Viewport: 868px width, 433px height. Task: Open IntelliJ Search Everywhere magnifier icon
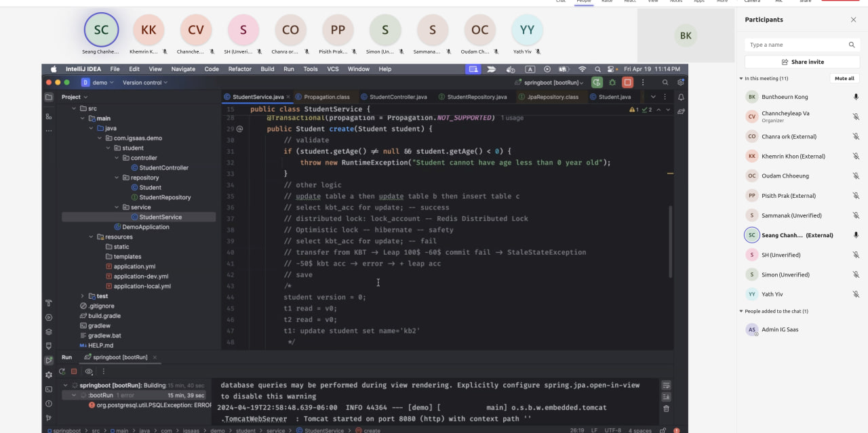(x=665, y=82)
